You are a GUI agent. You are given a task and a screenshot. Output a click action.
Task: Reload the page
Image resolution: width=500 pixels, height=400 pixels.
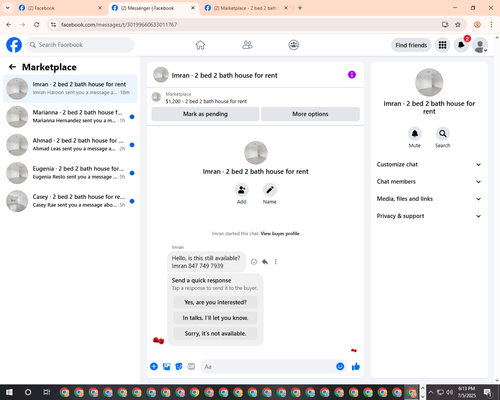point(37,25)
